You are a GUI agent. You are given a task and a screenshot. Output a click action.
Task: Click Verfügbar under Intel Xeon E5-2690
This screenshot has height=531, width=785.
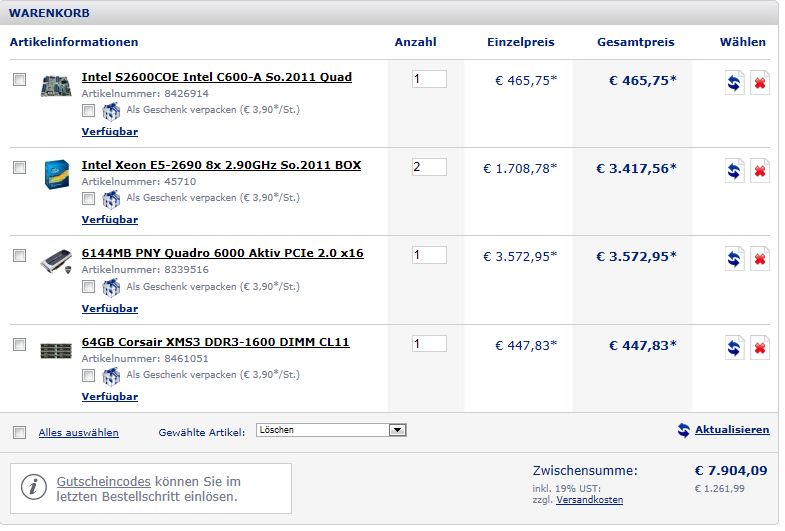(110, 220)
